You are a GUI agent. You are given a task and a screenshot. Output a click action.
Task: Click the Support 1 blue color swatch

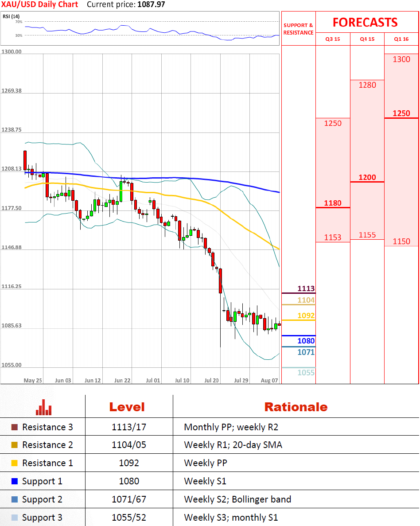pos(15,481)
